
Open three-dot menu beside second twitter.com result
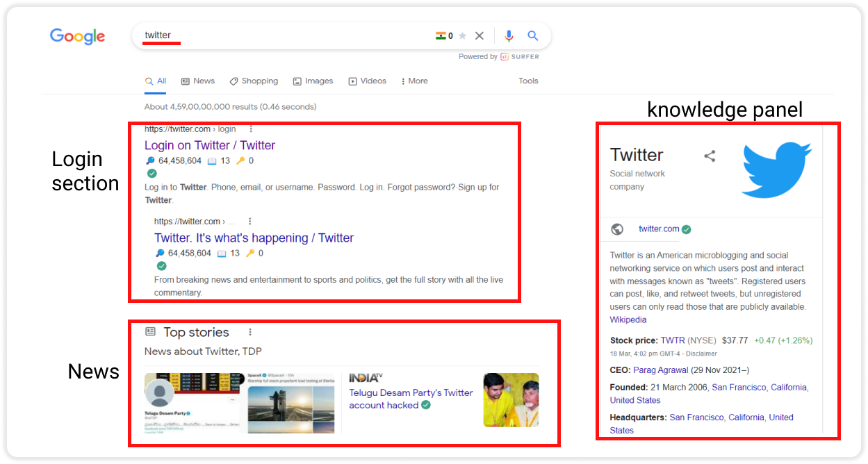click(250, 222)
